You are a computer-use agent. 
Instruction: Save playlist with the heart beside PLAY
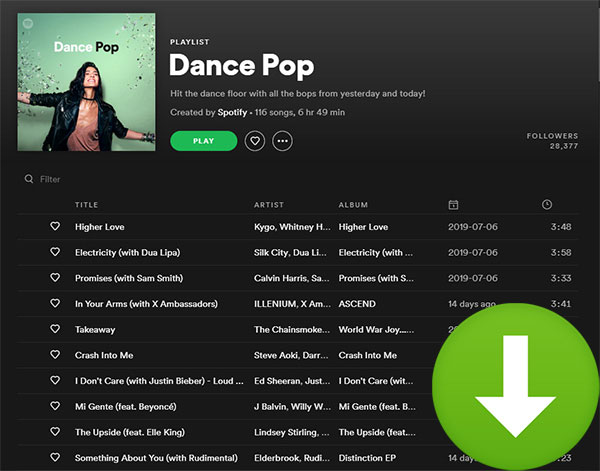point(255,141)
